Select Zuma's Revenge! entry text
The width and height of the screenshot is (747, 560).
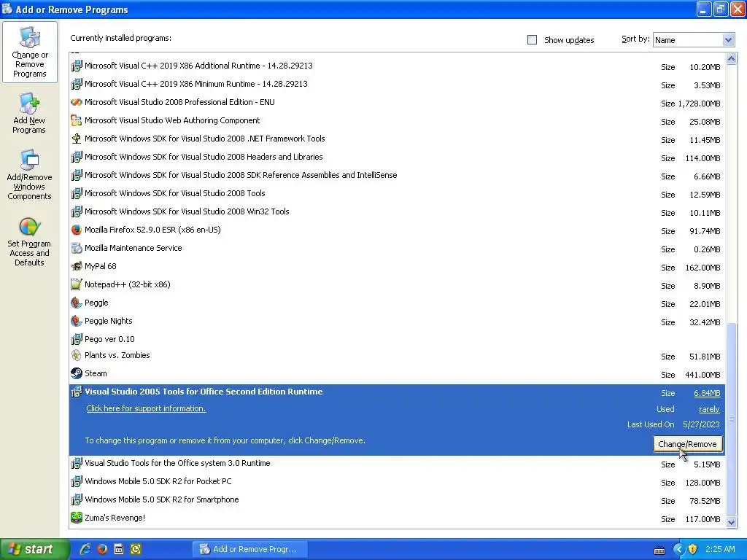point(115,518)
